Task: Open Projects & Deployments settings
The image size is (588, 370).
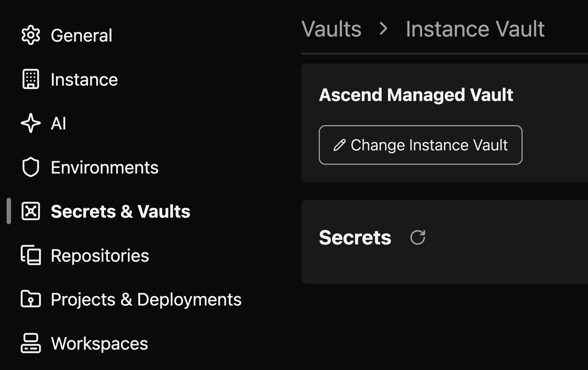Action: coord(146,299)
